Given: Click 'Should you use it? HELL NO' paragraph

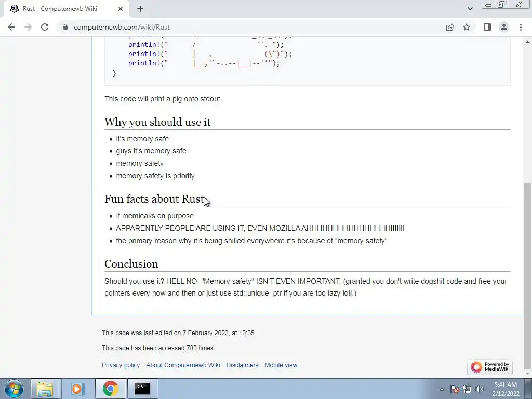Looking at the screenshot, I should (305, 287).
